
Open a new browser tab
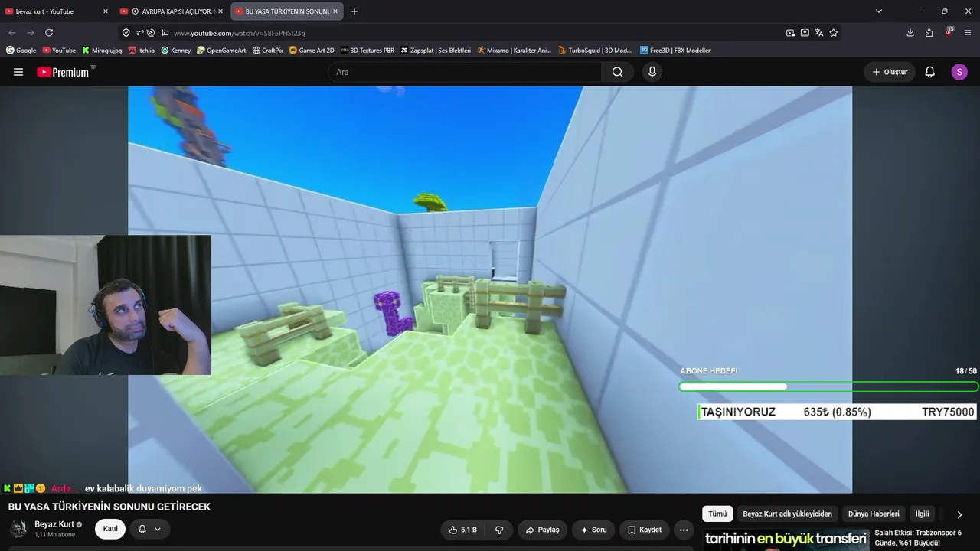(x=354, y=11)
